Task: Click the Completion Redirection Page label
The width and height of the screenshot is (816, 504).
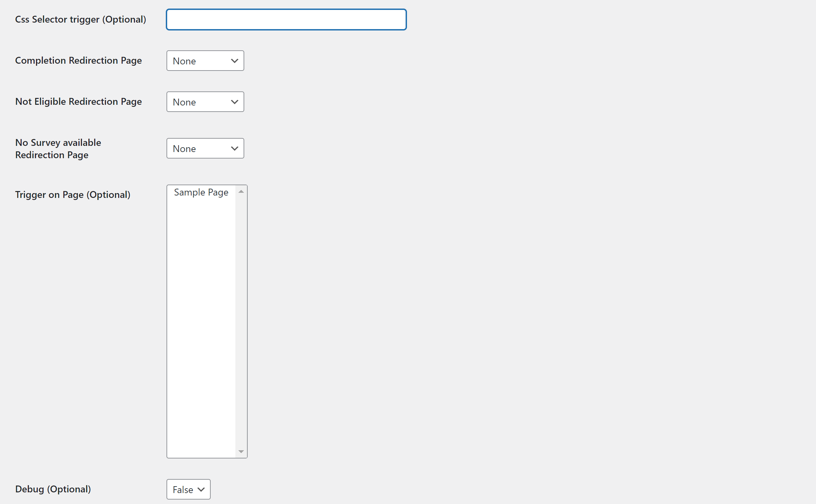Action: [x=78, y=61]
